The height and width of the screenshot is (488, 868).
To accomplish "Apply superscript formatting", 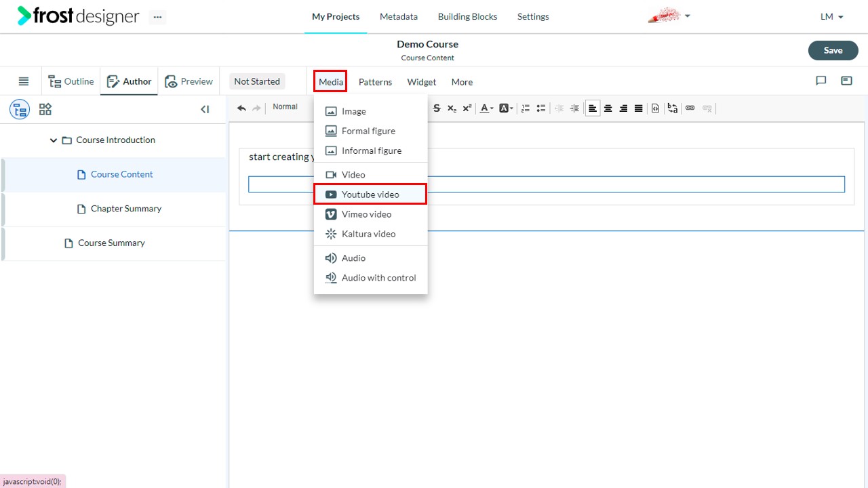I will (467, 108).
